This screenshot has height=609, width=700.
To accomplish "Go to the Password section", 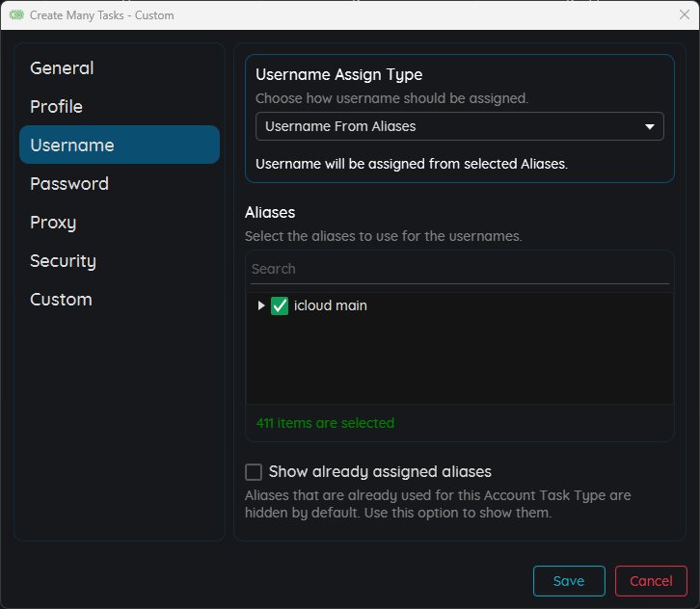I will [69, 184].
